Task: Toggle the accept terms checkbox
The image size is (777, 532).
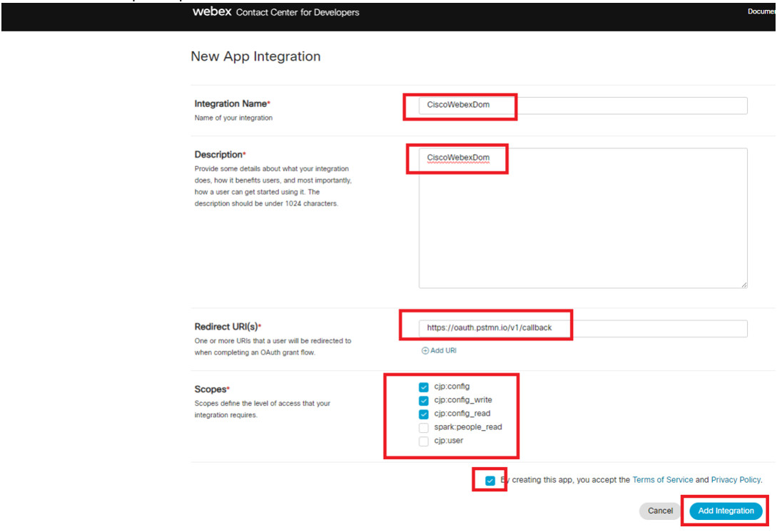Action: tap(490, 481)
